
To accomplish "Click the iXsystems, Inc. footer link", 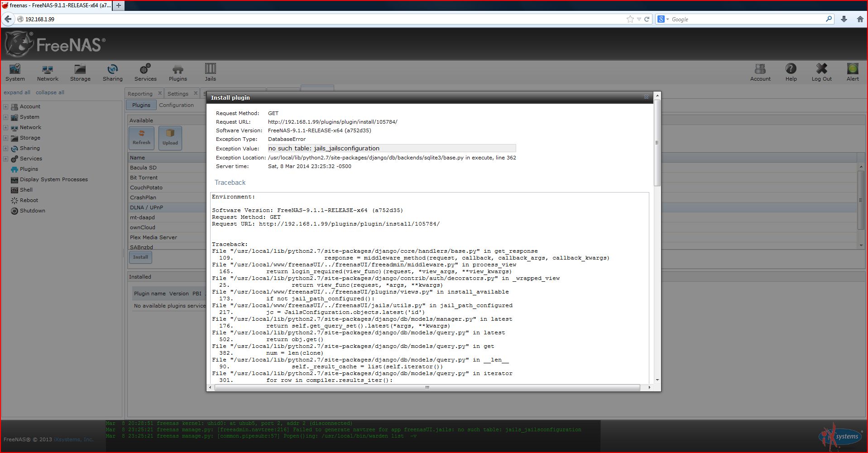I will [73, 439].
